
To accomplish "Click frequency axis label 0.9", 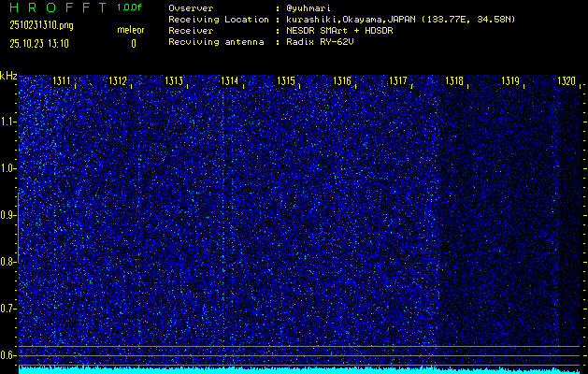I will tap(7, 215).
